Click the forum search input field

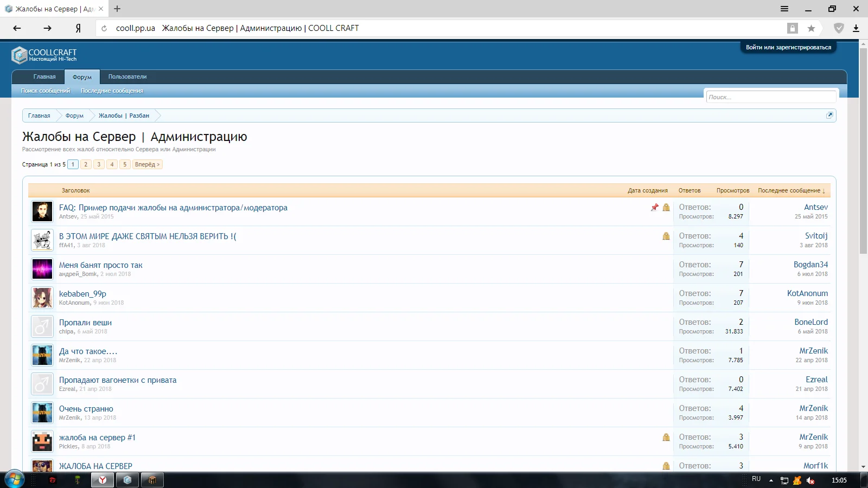tap(770, 97)
